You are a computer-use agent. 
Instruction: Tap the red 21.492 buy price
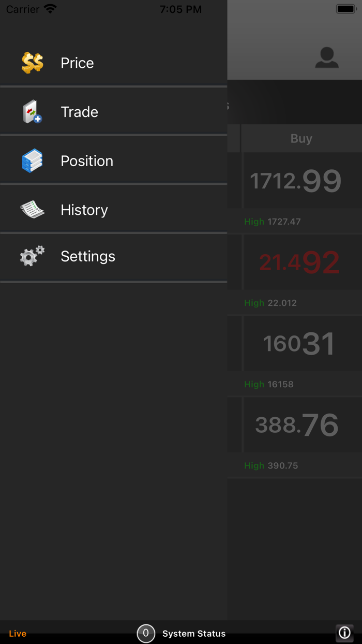[x=299, y=262]
